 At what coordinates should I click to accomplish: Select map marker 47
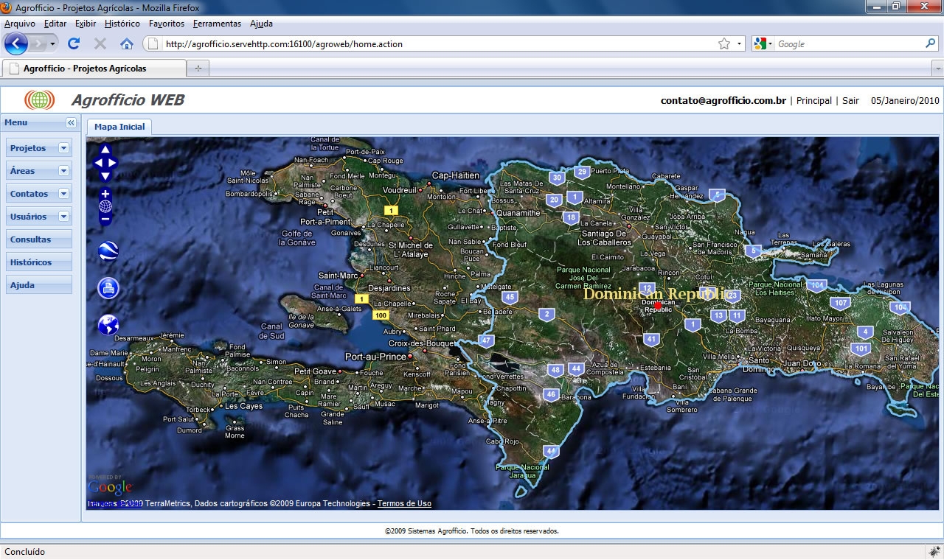click(485, 341)
